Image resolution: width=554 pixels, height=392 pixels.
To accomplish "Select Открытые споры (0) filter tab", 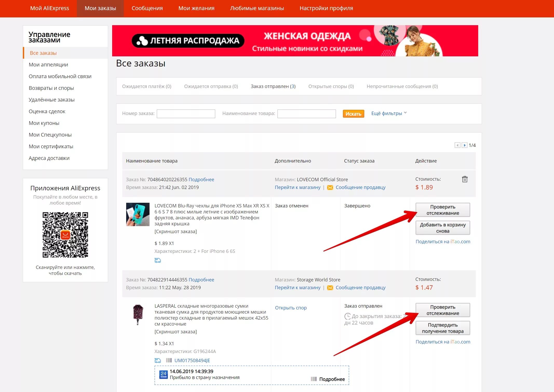I will 331,86.
